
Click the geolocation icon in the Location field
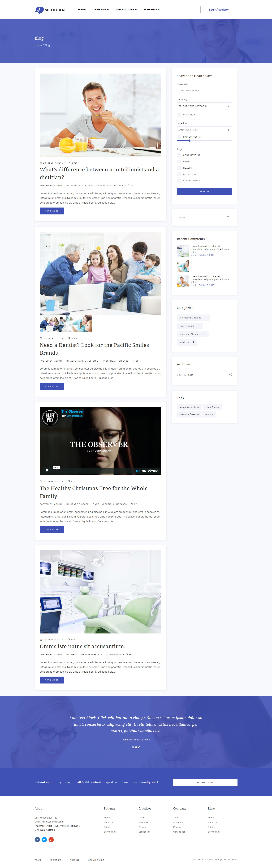point(228,130)
